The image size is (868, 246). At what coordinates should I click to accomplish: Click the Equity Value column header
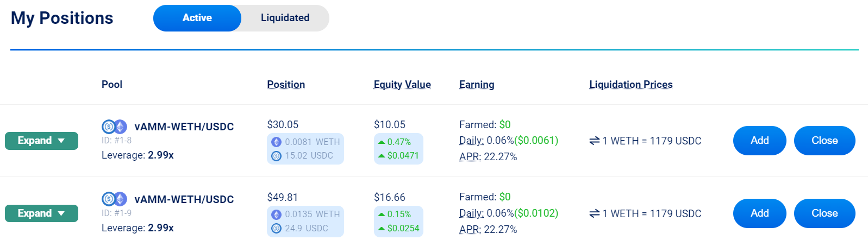click(x=402, y=85)
